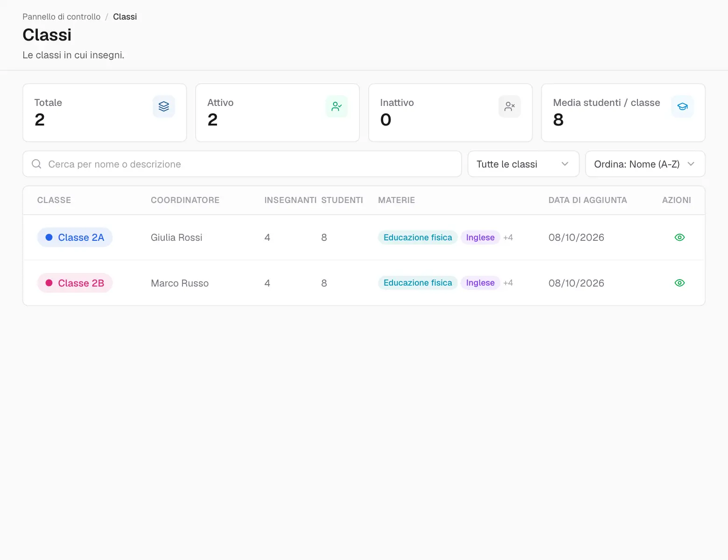Open the Ordina: Nome (A-Z) sort dropdown
The width and height of the screenshot is (728, 560).
pyautogui.click(x=645, y=164)
